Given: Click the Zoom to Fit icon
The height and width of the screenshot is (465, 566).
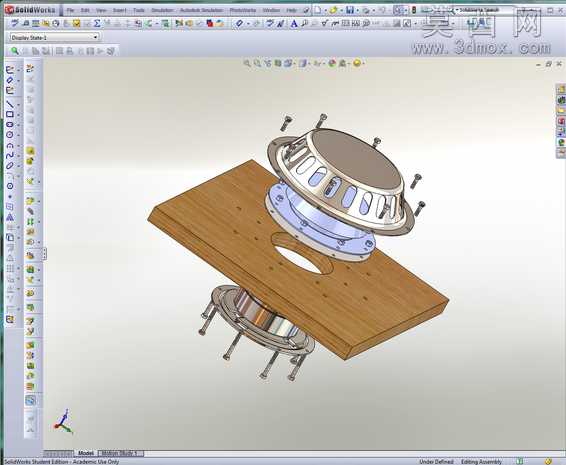Looking at the screenshot, I should 247,64.
